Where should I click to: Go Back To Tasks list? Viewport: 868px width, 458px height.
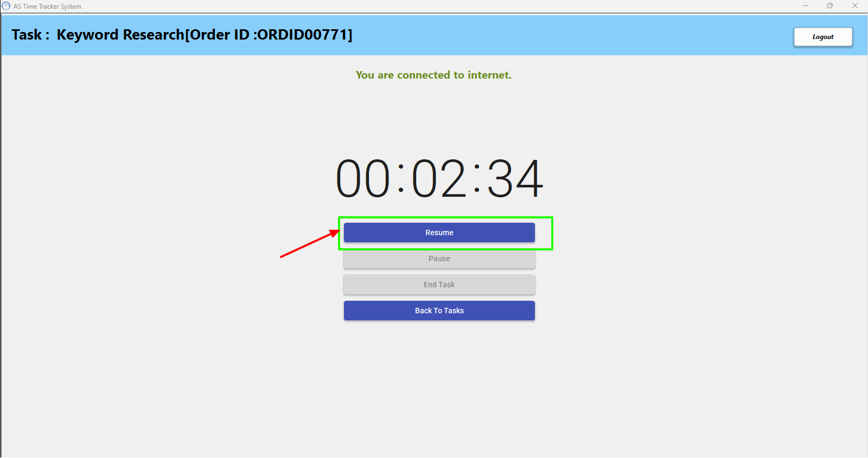click(x=439, y=311)
